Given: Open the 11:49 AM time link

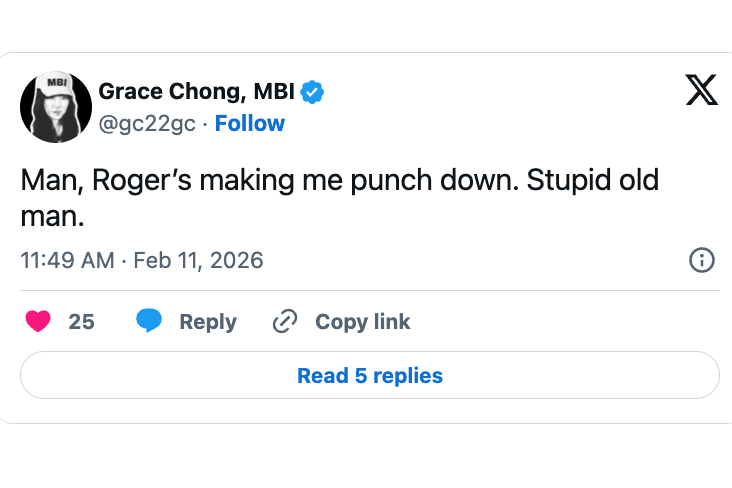Looking at the screenshot, I should (66, 261).
